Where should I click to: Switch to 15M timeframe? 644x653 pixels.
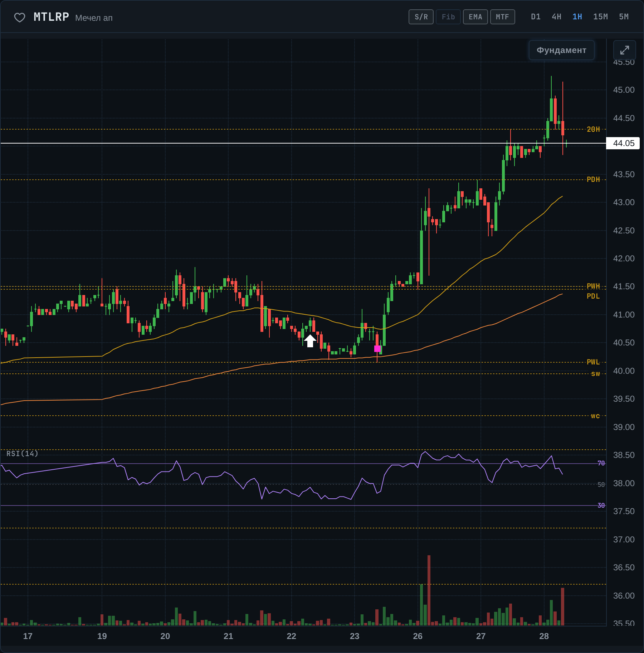600,17
